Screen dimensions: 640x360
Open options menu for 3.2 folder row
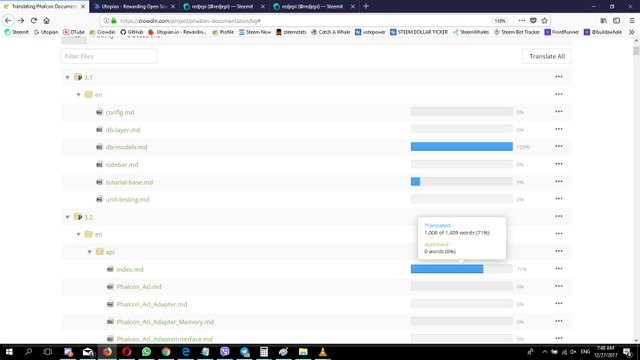[x=558, y=216]
